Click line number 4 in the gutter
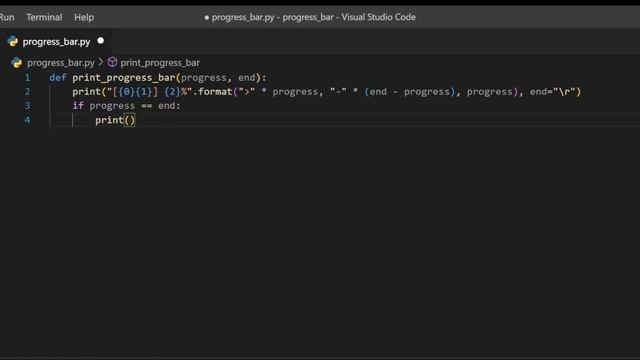640x360 pixels. coord(27,120)
